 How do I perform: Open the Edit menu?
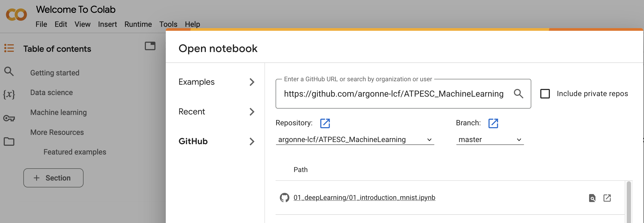[x=61, y=24]
